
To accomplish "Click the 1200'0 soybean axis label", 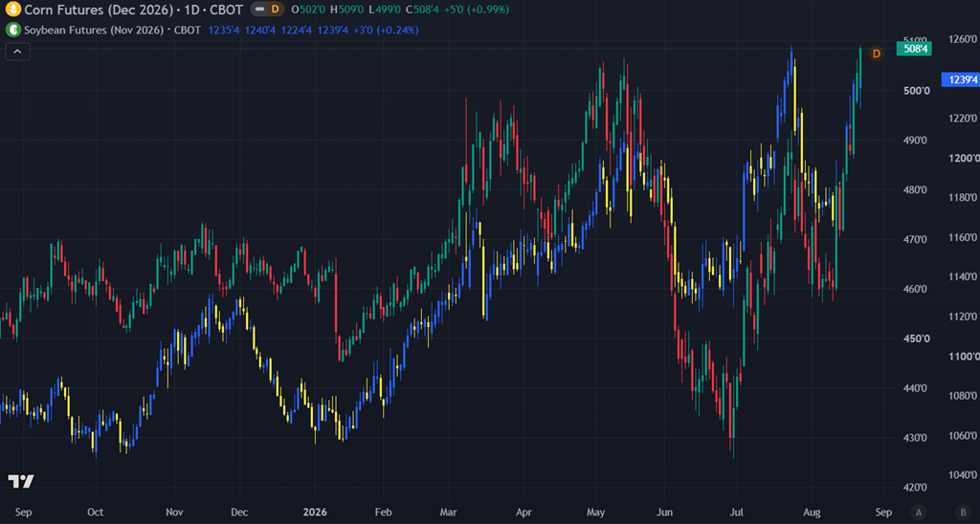I will coord(963,158).
